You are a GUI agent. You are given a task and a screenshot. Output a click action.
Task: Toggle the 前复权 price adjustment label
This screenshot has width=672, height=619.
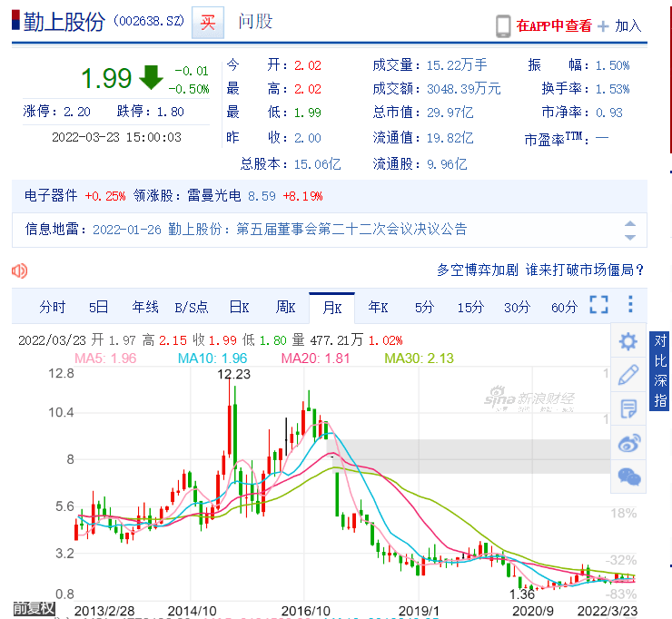point(34,608)
